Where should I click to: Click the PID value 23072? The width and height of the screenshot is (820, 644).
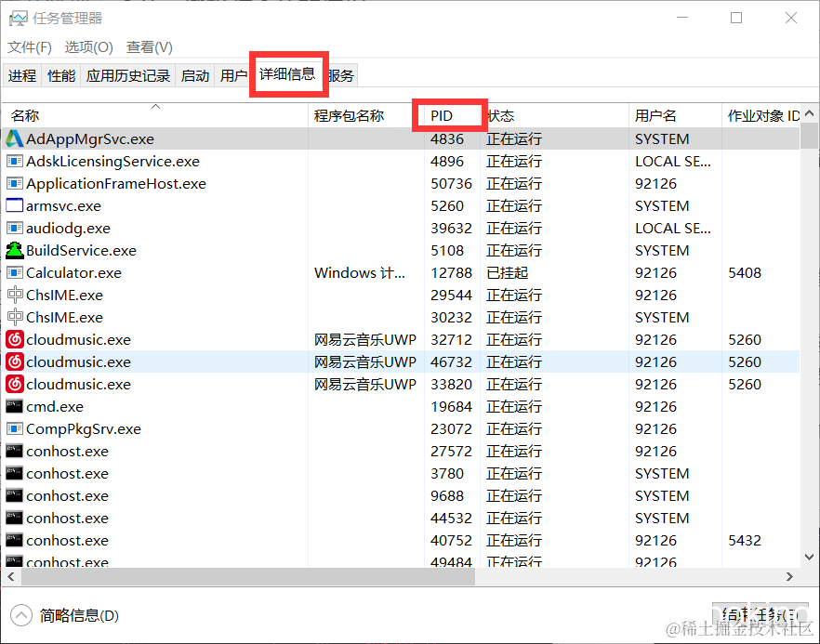(x=451, y=428)
